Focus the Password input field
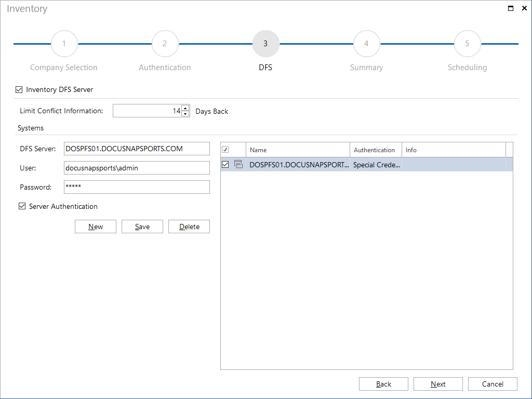Screen dimensions: 532x399 (x=137, y=187)
